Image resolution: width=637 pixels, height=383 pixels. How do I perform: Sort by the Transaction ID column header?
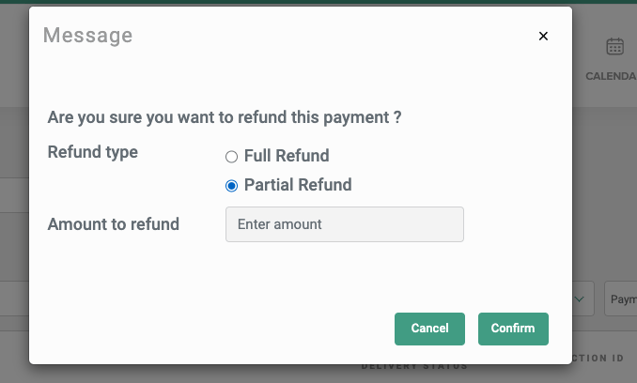(598, 358)
